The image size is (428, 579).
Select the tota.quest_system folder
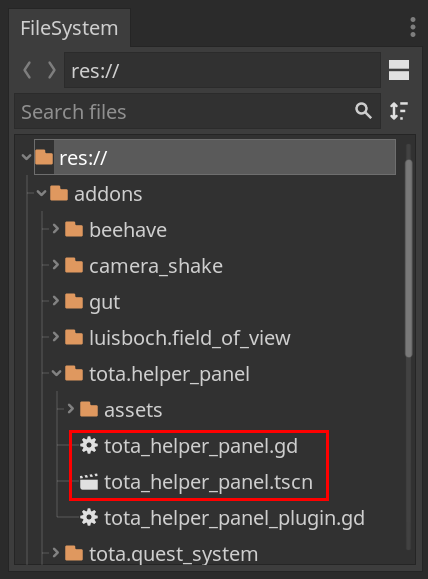(173, 554)
